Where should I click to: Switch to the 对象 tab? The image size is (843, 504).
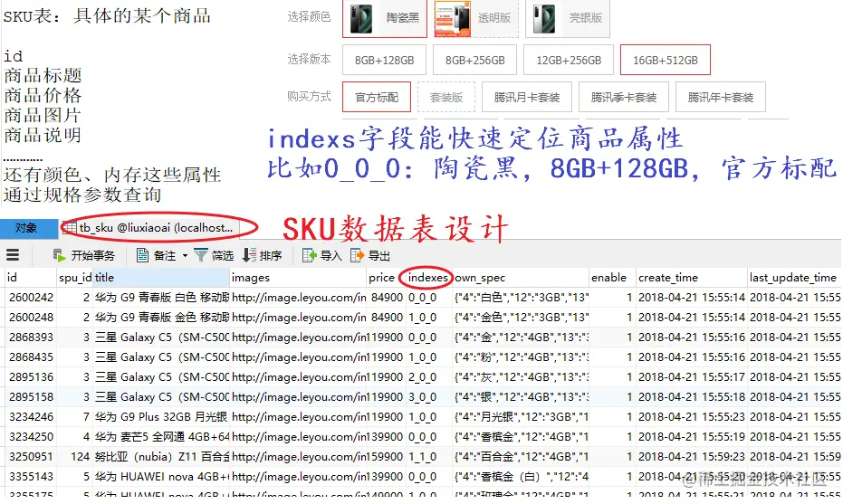[29, 228]
